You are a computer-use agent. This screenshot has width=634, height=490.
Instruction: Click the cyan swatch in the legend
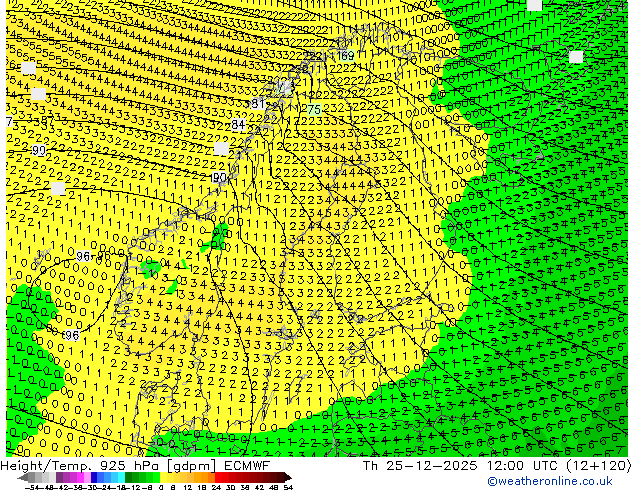pyautogui.click(x=121, y=478)
